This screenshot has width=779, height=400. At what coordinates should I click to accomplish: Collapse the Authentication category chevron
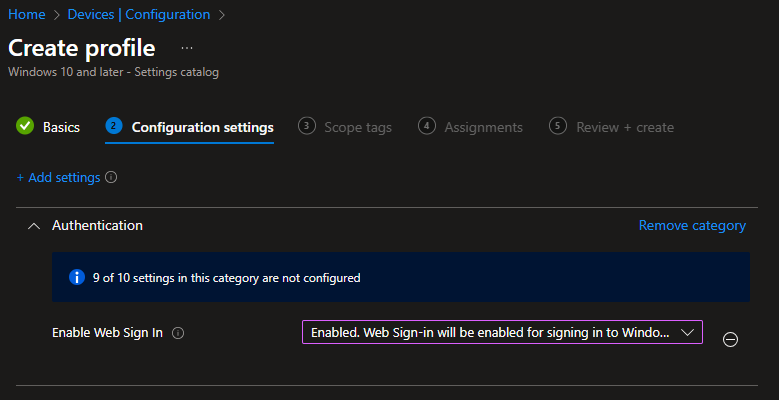coord(34,226)
